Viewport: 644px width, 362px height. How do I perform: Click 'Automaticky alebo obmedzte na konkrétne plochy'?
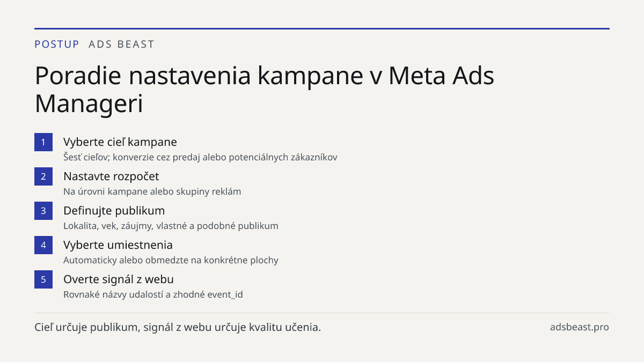pyautogui.click(x=171, y=260)
